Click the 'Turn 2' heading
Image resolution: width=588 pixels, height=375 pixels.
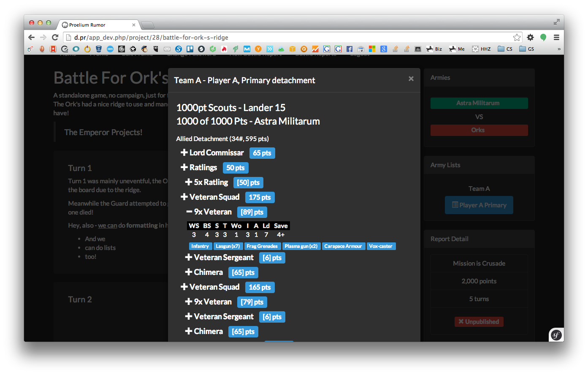coord(80,299)
